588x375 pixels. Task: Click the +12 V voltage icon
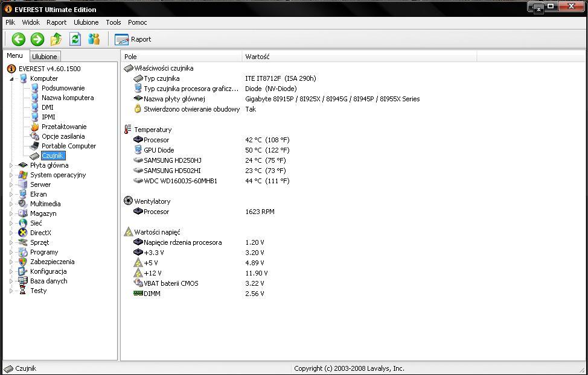coord(138,273)
